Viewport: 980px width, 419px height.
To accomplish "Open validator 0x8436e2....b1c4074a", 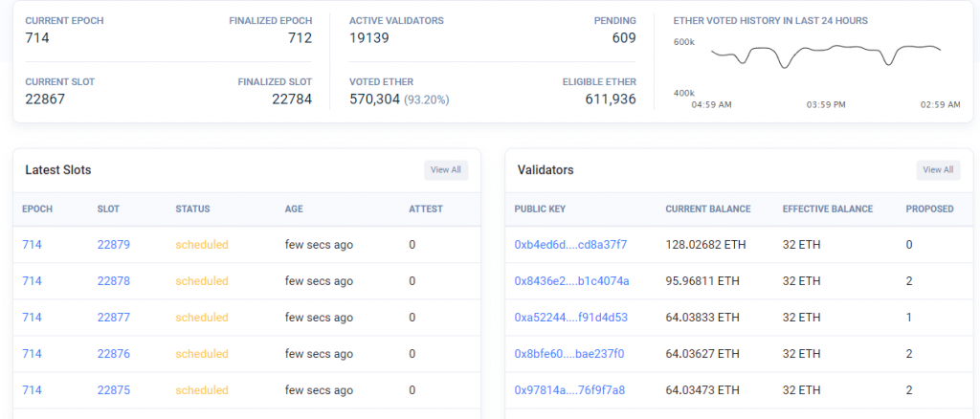I will click(571, 281).
